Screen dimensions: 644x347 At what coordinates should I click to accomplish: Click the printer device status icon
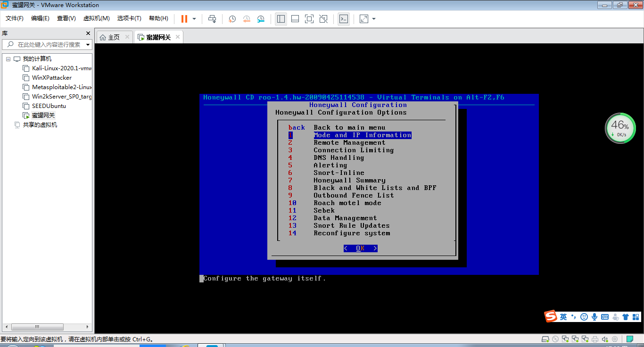tap(595, 339)
